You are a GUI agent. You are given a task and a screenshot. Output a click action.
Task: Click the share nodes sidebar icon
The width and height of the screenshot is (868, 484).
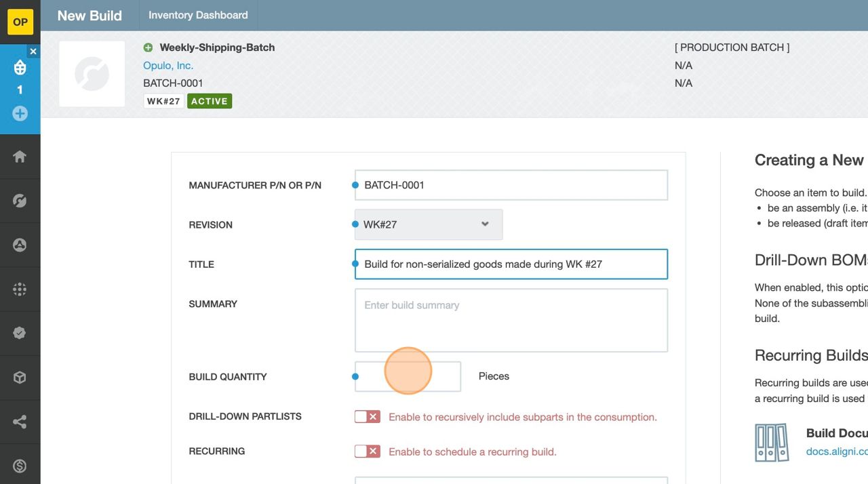pyautogui.click(x=20, y=422)
